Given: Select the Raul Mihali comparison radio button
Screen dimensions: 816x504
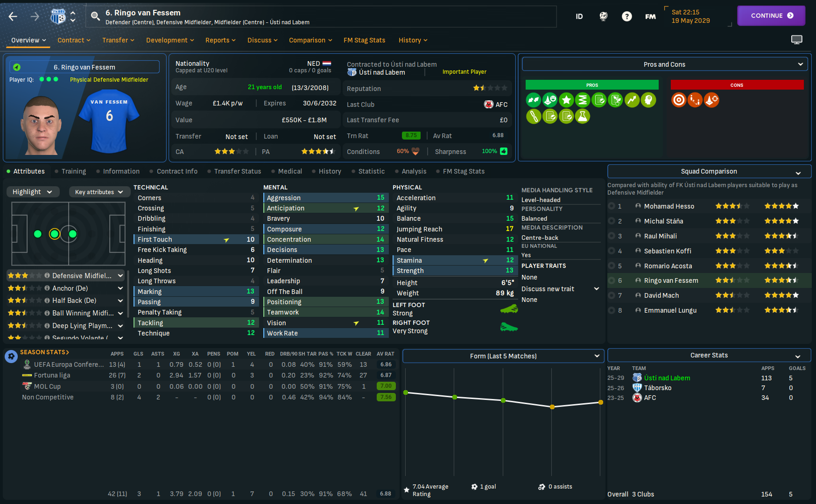Looking at the screenshot, I should point(612,236).
